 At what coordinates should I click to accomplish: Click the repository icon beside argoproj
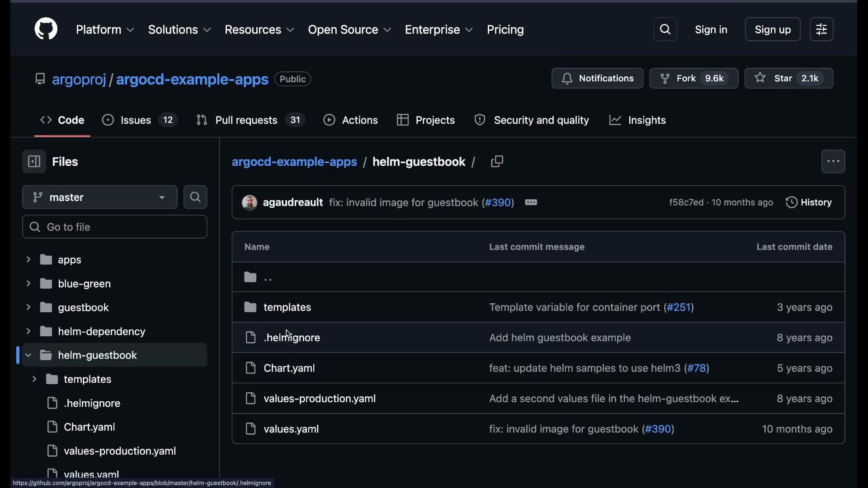point(40,80)
